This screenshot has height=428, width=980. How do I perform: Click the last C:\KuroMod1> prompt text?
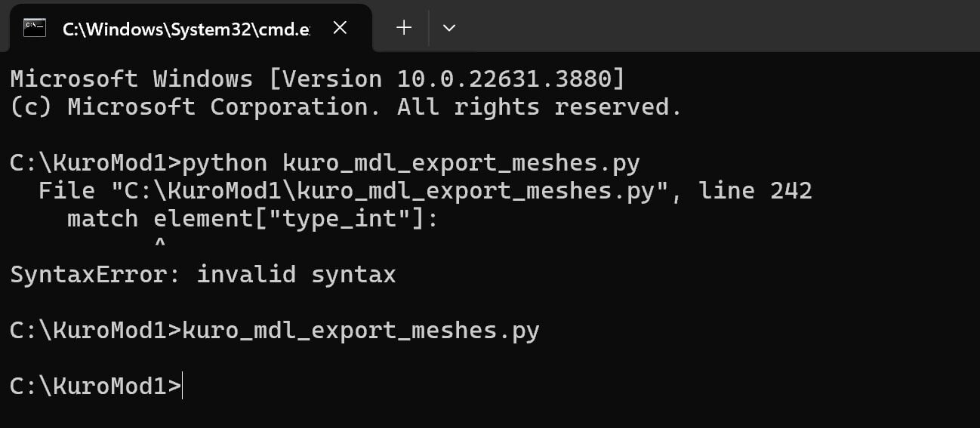click(95, 386)
